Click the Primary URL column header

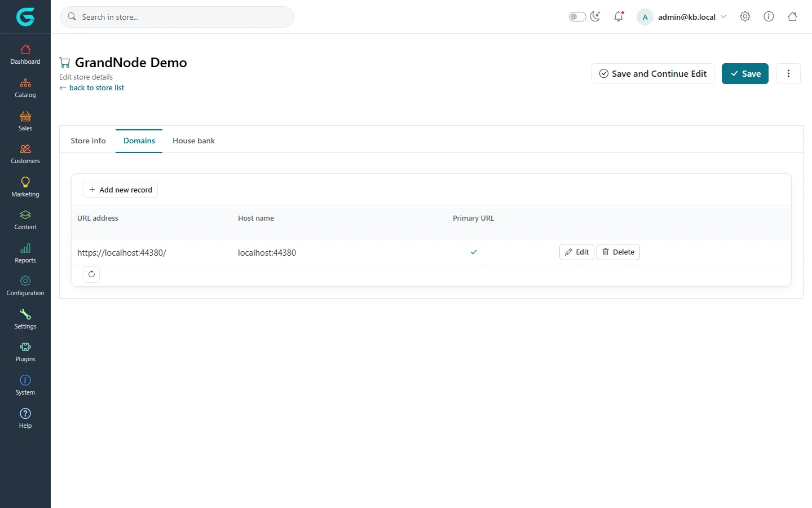pos(473,218)
